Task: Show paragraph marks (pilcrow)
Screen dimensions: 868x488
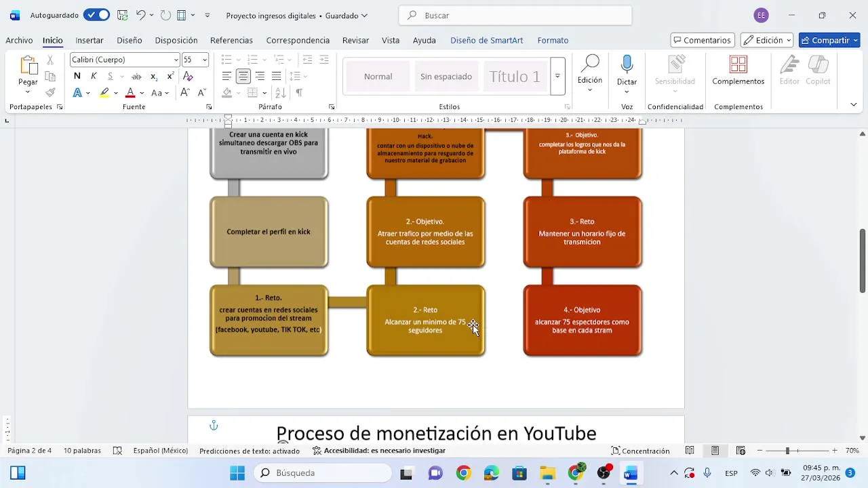Action: point(299,93)
